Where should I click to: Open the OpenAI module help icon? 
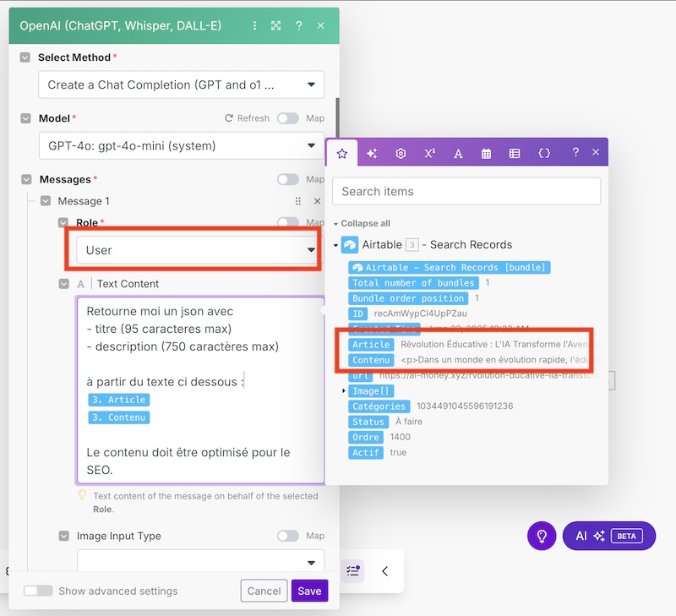299,26
